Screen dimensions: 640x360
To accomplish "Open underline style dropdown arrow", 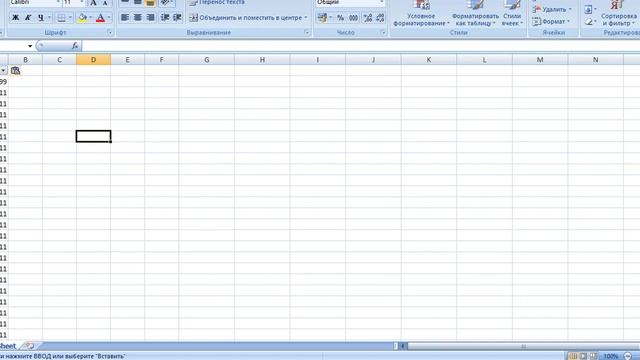I will pos(49,18).
